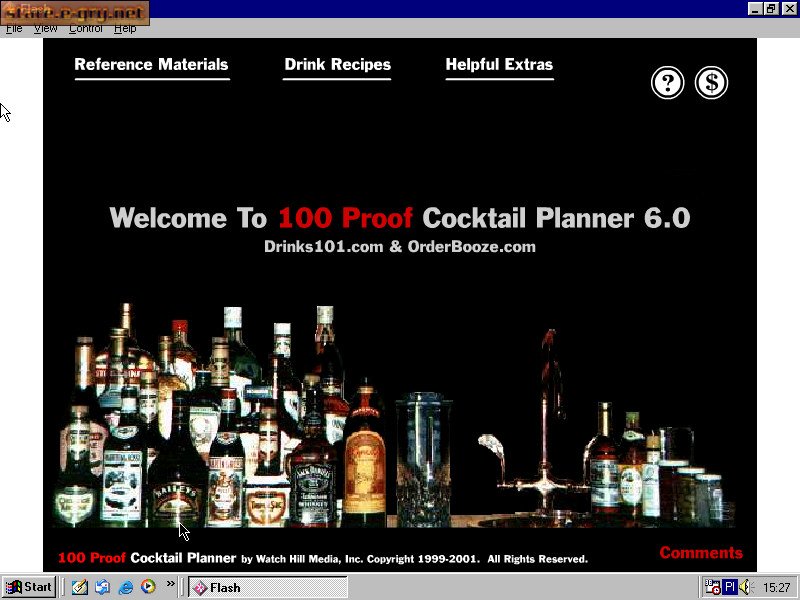Image resolution: width=800 pixels, height=600 pixels.
Task: Click the PI language indicator in tray
Action: 731,587
